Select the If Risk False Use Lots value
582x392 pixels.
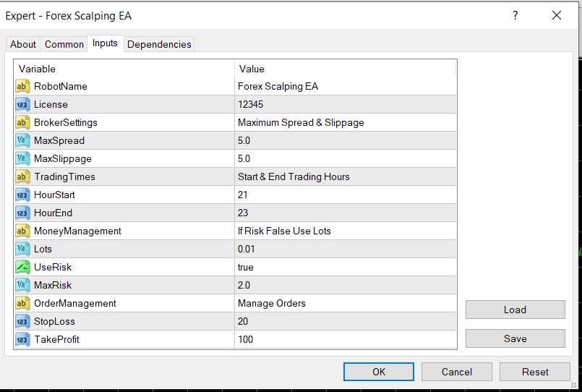[345, 231]
